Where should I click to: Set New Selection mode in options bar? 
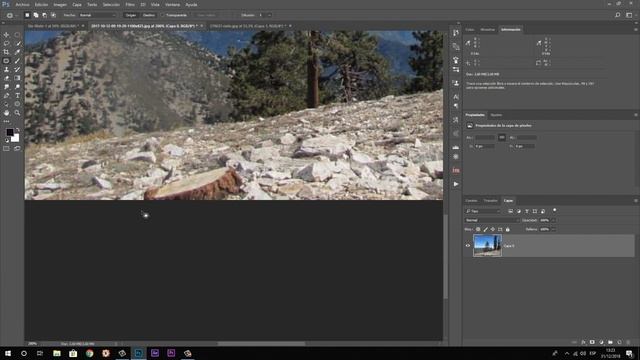[27, 15]
